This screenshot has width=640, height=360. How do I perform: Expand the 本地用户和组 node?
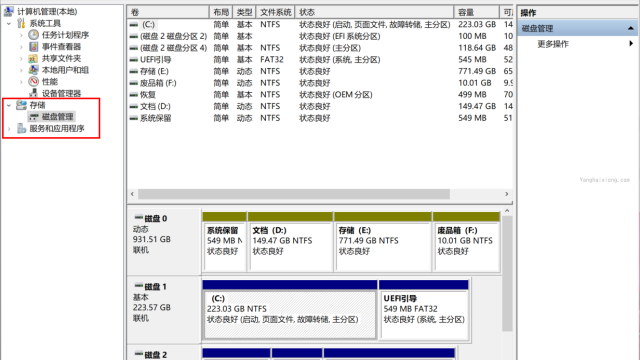pyautogui.click(x=21, y=70)
